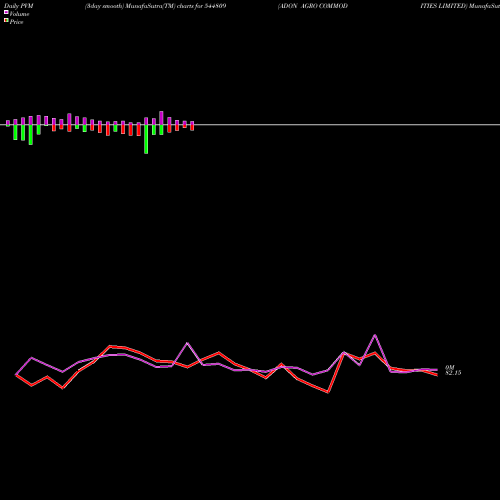Screen dimensions: 500x500
Task: Click the Volume legend color swatch
Action: (6, 12)
